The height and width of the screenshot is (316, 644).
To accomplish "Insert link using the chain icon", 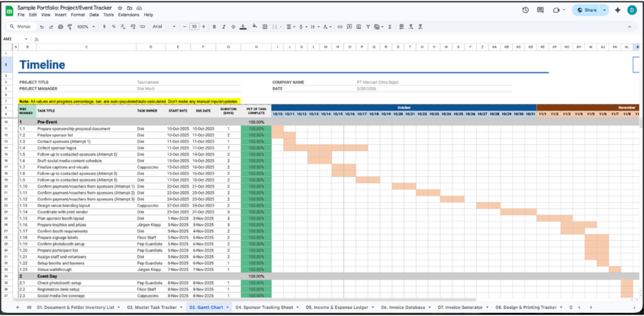I will [340, 26].
